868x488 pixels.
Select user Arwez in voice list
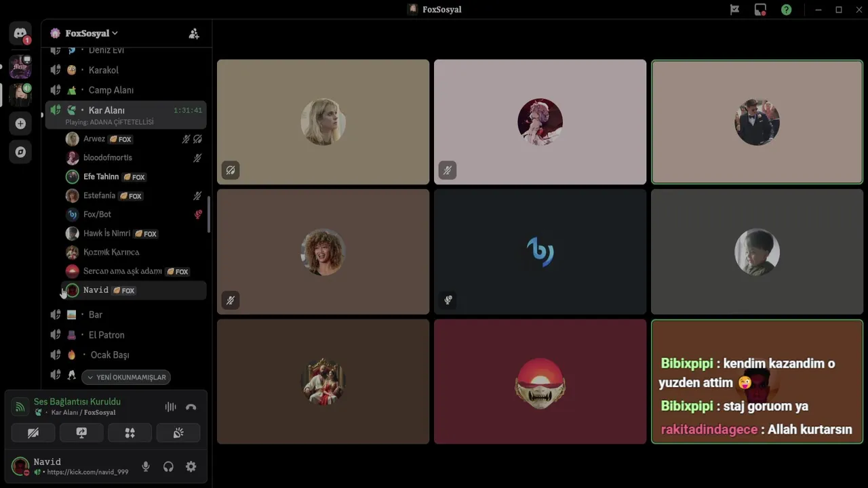pos(134,139)
